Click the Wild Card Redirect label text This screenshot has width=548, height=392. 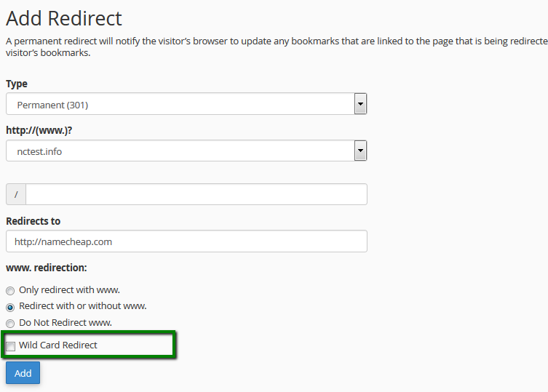(x=58, y=345)
